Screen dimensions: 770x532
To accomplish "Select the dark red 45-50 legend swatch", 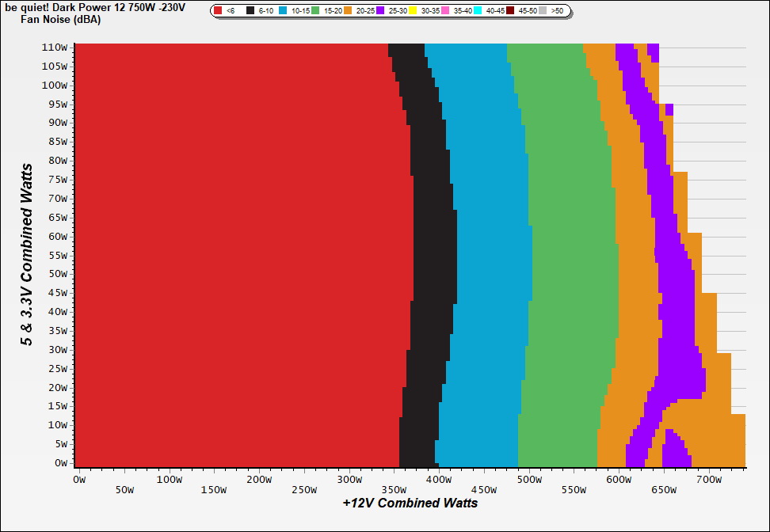I will point(510,10).
